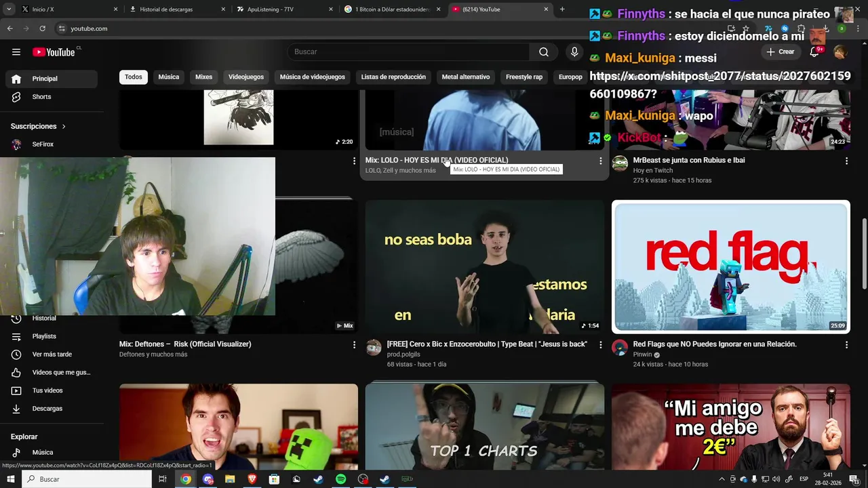Viewport: 868px width, 488px height.
Task: Open Brave browser from the taskbar
Action: [252, 479]
